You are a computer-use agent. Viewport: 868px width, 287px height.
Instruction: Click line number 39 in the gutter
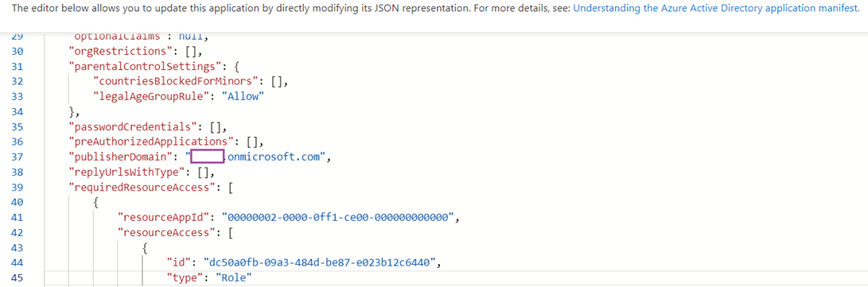(18, 186)
